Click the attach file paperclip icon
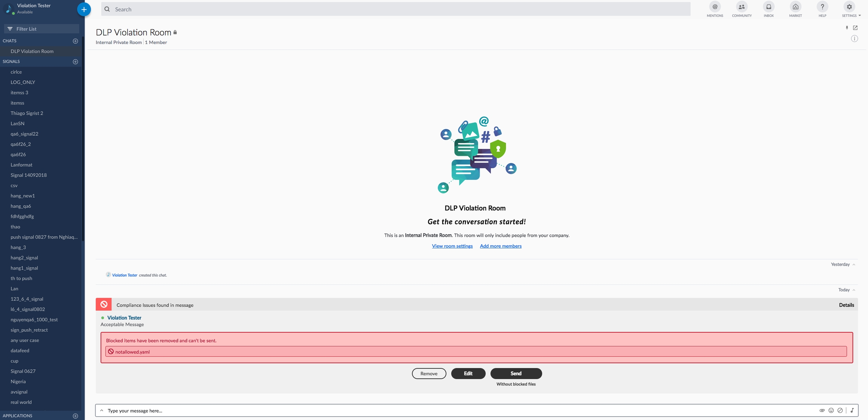Screen dimensions: 868x420 coord(822,411)
